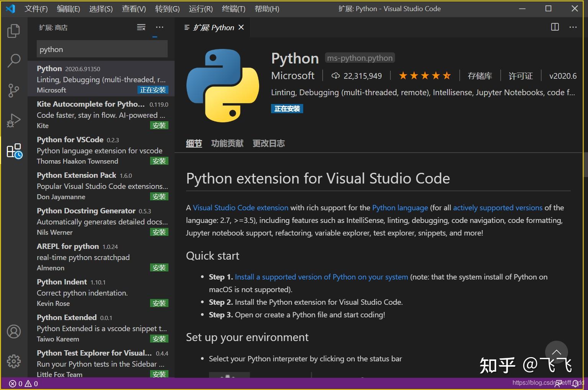Open the Manage gear icon
Image resolution: width=588 pixels, height=390 pixels.
tap(14, 361)
